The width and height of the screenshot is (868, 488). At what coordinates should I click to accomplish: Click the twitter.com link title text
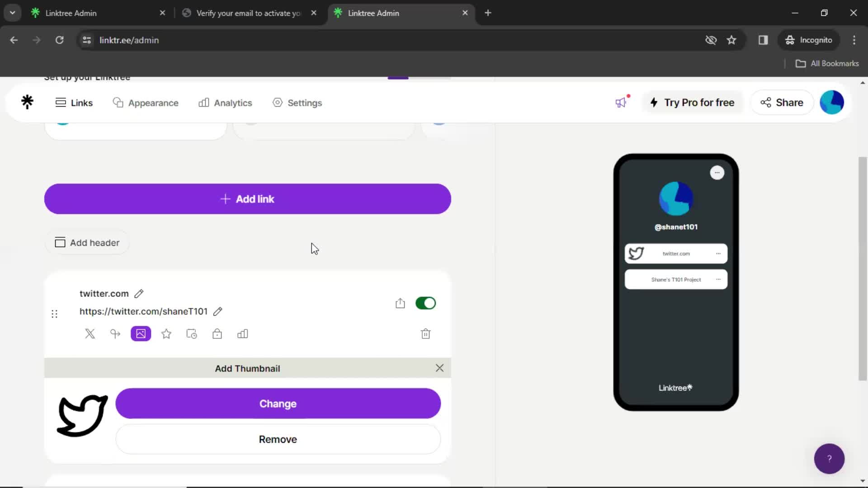104,294
